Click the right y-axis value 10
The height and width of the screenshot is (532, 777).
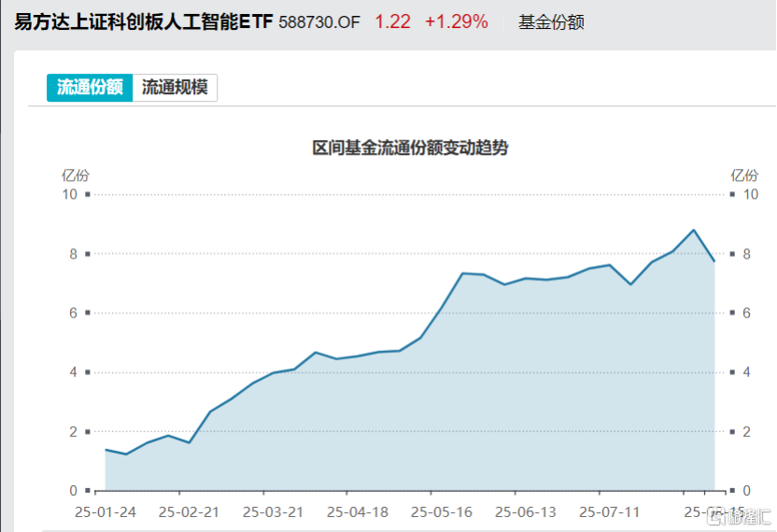point(751,194)
